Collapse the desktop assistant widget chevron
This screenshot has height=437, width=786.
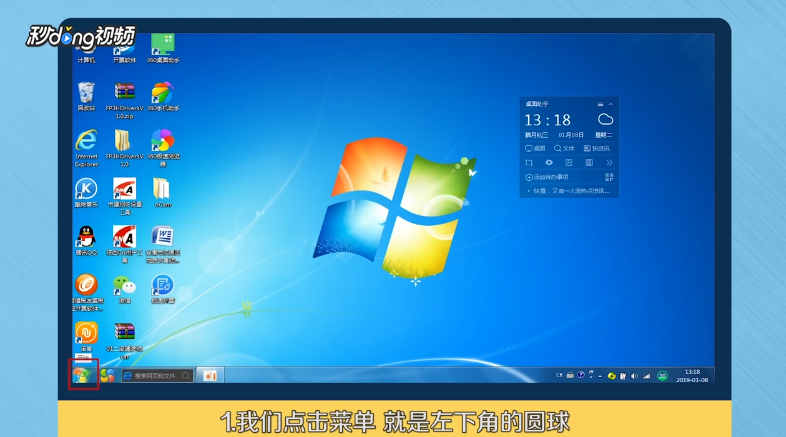pyautogui.click(x=611, y=104)
